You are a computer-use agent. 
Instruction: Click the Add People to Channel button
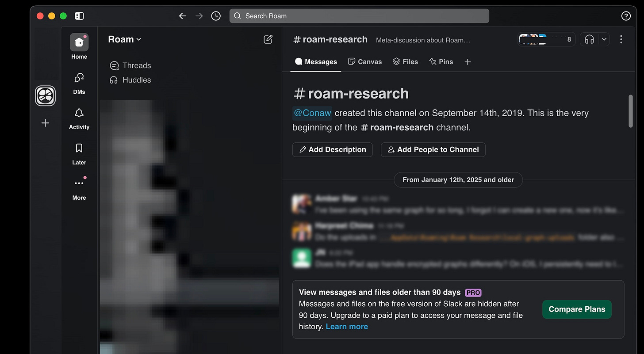pyautogui.click(x=433, y=149)
